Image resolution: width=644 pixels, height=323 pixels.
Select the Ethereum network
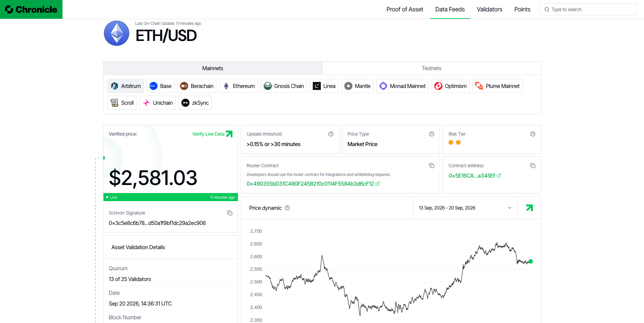(239, 86)
